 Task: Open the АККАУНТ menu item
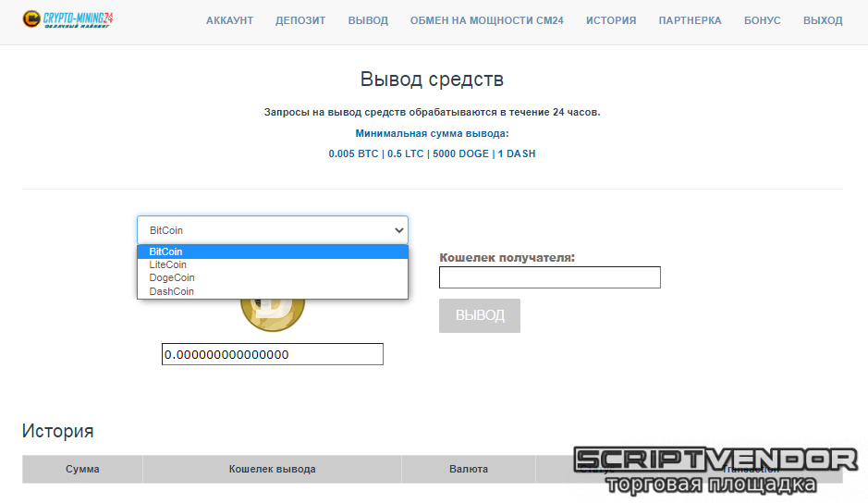coord(229,20)
